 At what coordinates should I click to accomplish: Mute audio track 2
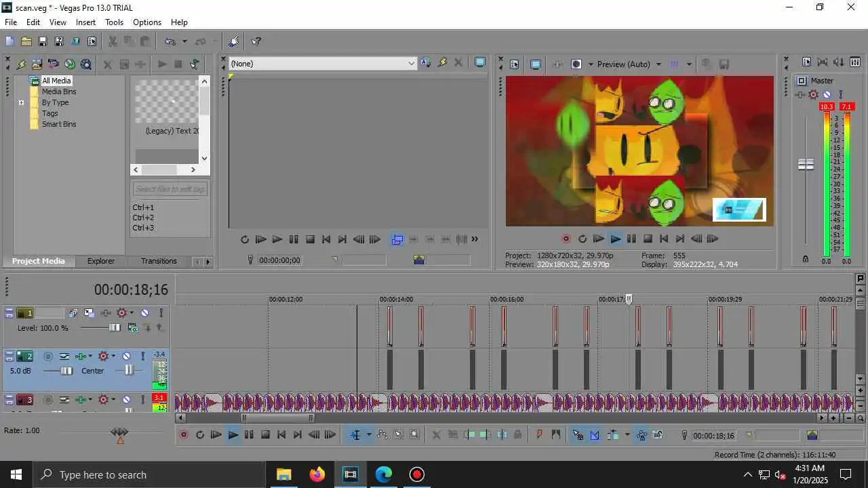(126, 357)
